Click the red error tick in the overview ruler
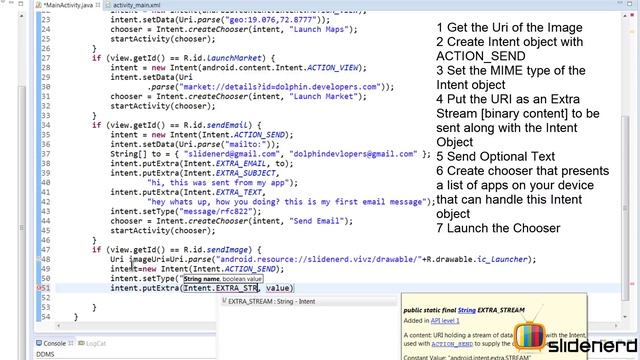The height and width of the screenshot is (360, 640). 632,284
